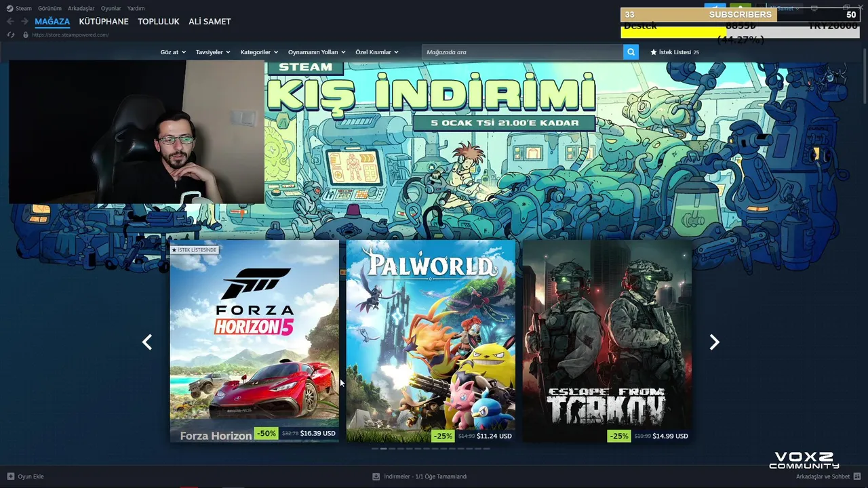Open the Arkadaşlar menu
The image size is (868, 488).
pos(81,8)
